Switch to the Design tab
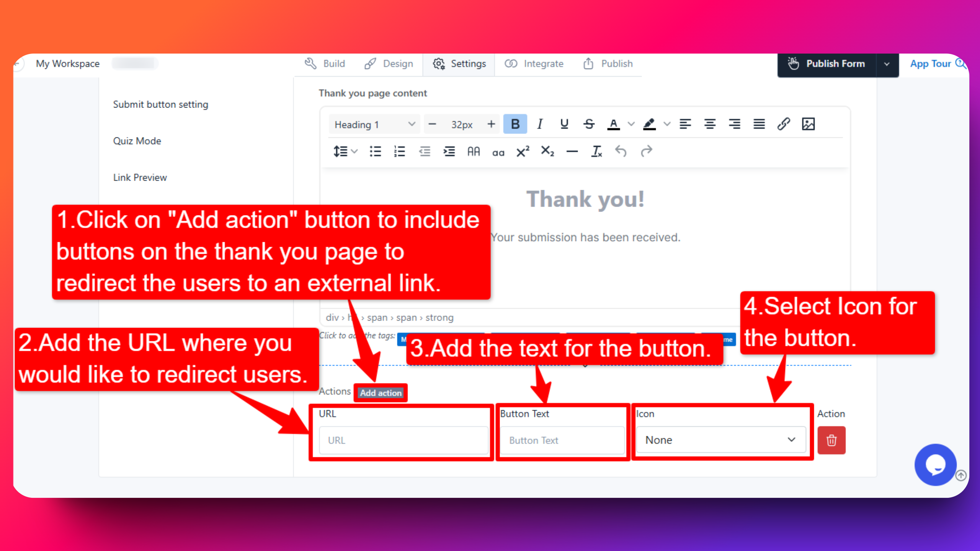 point(389,64)
